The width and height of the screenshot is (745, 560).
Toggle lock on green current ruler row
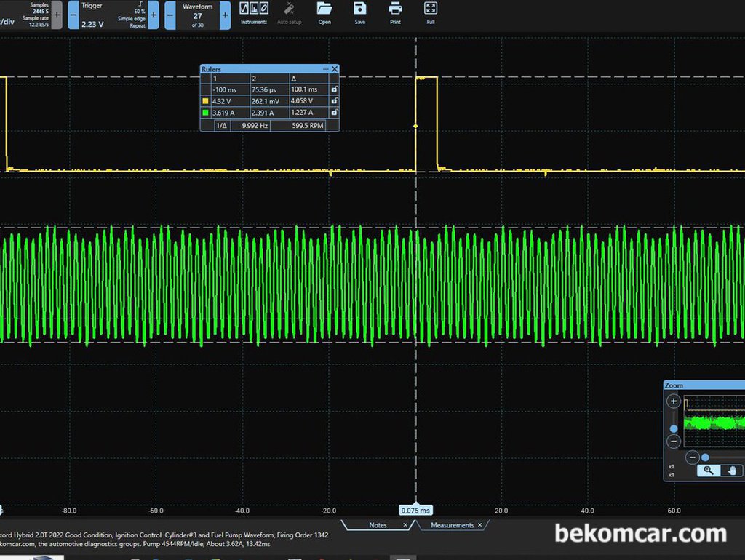pos(335,113)
